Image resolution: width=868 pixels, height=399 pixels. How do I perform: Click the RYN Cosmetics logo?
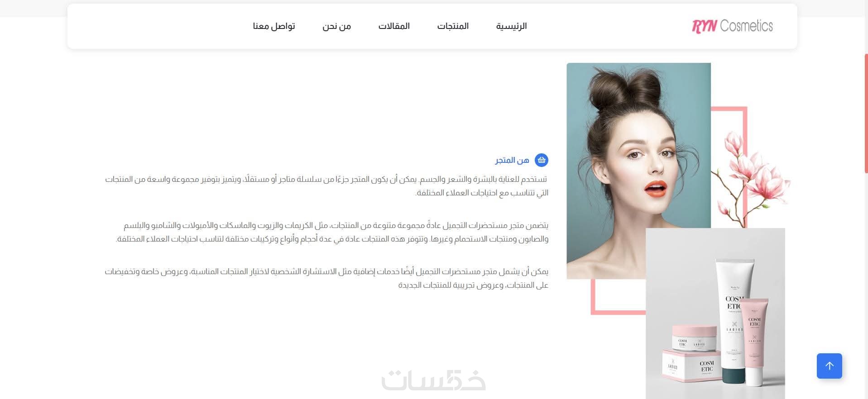pos(732,26)
